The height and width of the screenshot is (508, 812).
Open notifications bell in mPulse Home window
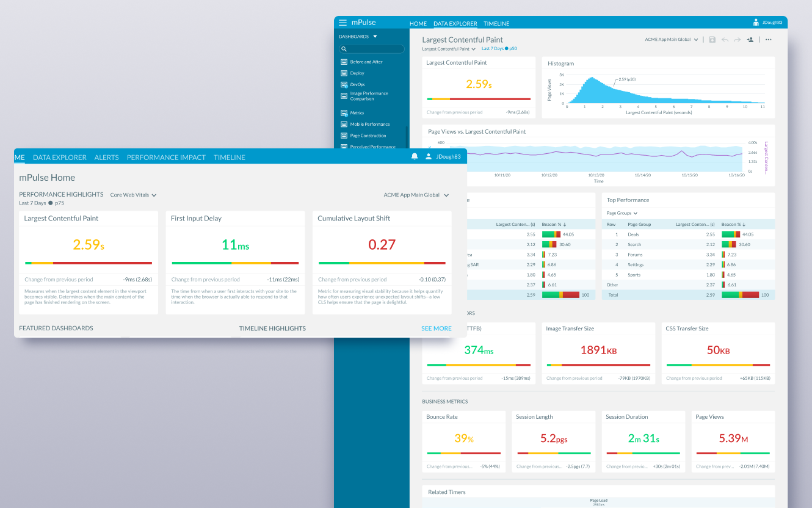(x=415, y=157)
